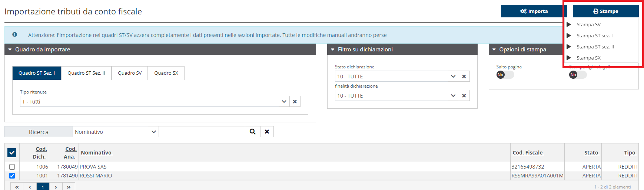Select Stampa ST sez. II menu entry
Image resolution: width=644 pixels, height=190 pixels.
pos(595,47)
